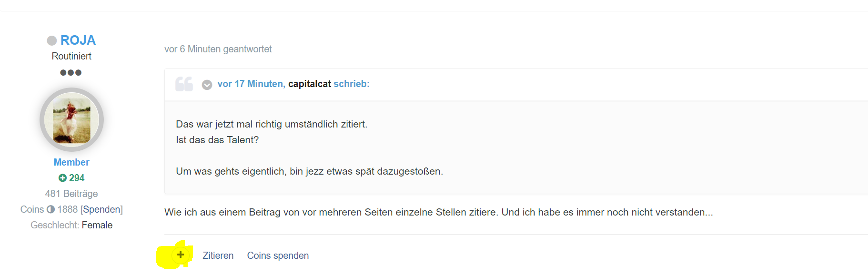Image resolution: width=868 pixels, height=275 pixels.
Task: Open ROJA's user profile link
Action: point(78,40)
